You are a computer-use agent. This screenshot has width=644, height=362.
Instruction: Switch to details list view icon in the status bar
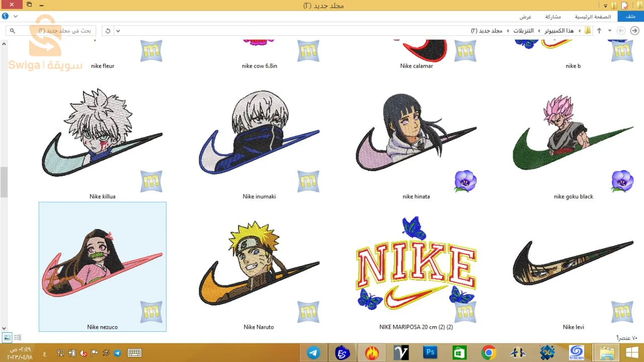17,337
